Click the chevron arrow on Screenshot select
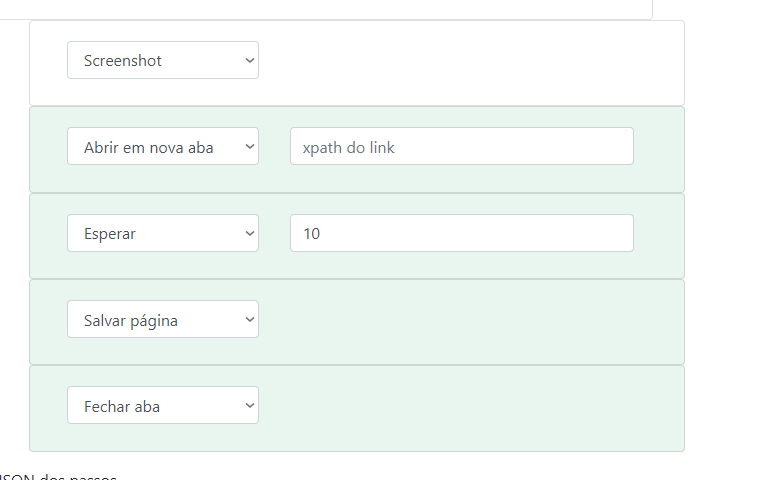 pos(249,60)
